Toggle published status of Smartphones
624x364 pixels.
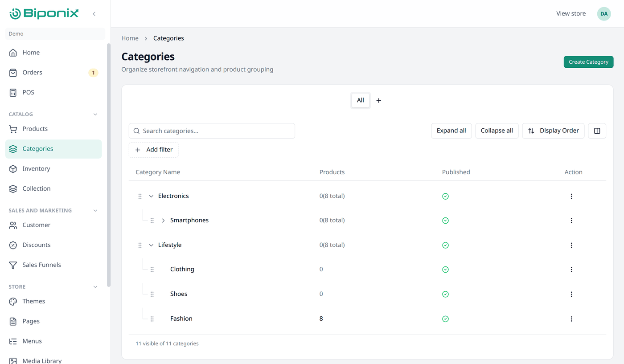tap(445, 221)
